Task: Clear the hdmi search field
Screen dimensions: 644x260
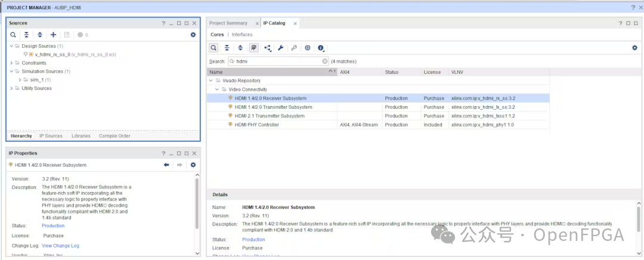Action: click(325, 61)
